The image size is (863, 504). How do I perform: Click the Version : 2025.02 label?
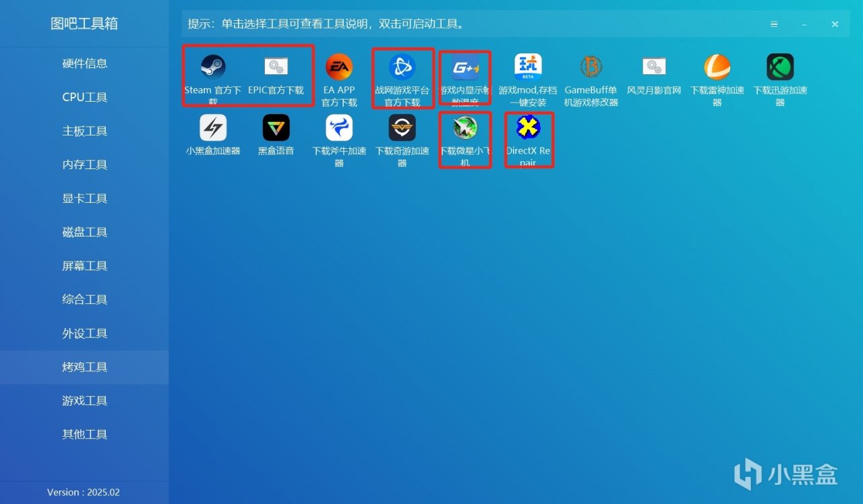tap(84, 493)
